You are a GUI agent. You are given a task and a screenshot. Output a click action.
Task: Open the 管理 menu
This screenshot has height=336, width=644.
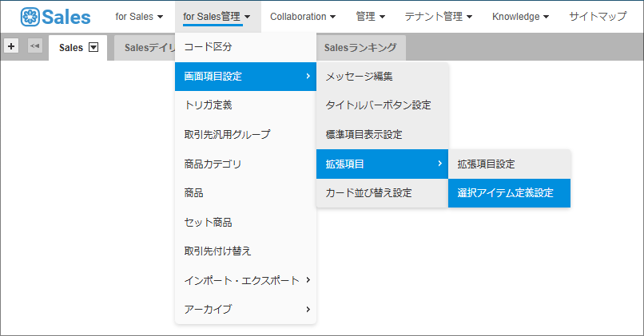point(371,17)
